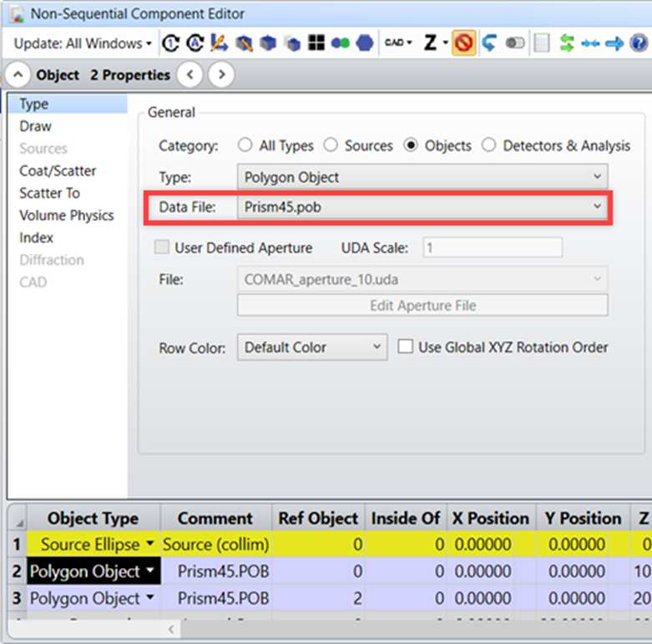Click the black four-squares grid icon
Image resolution: width=652 pixels, height=644 pixels.
[316, 43]
